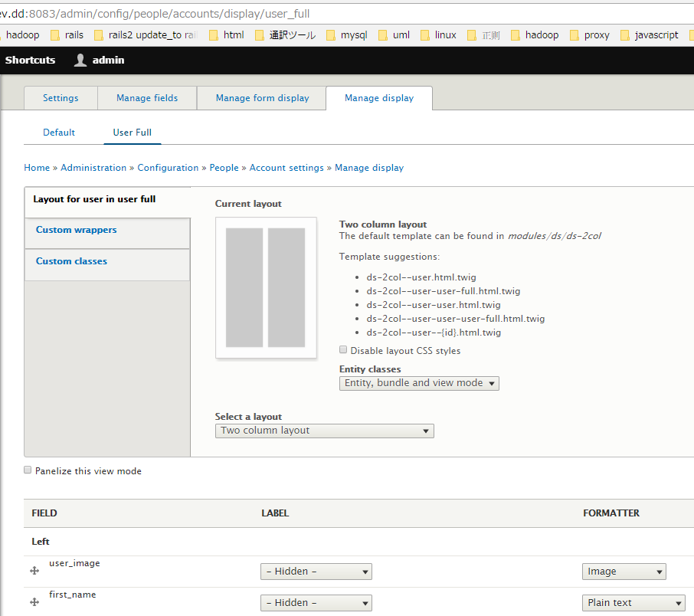Open the javascript bookmark folder

click(649, 35)
